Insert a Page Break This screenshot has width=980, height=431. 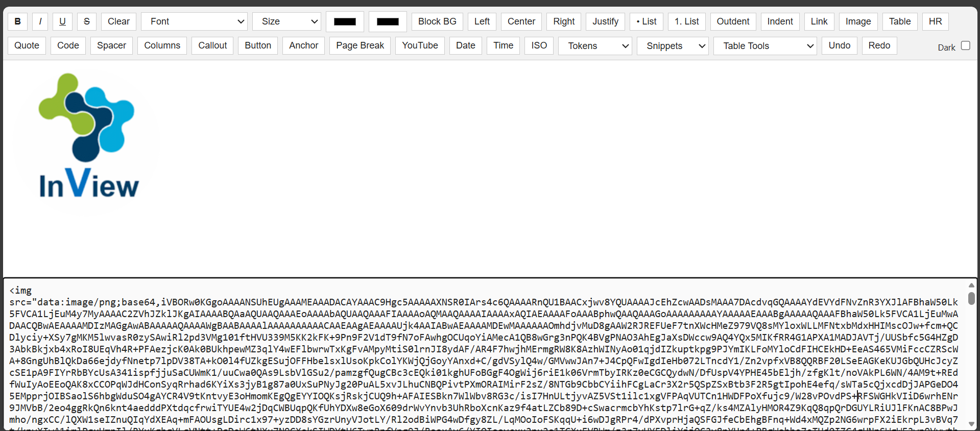coord(360,45)
